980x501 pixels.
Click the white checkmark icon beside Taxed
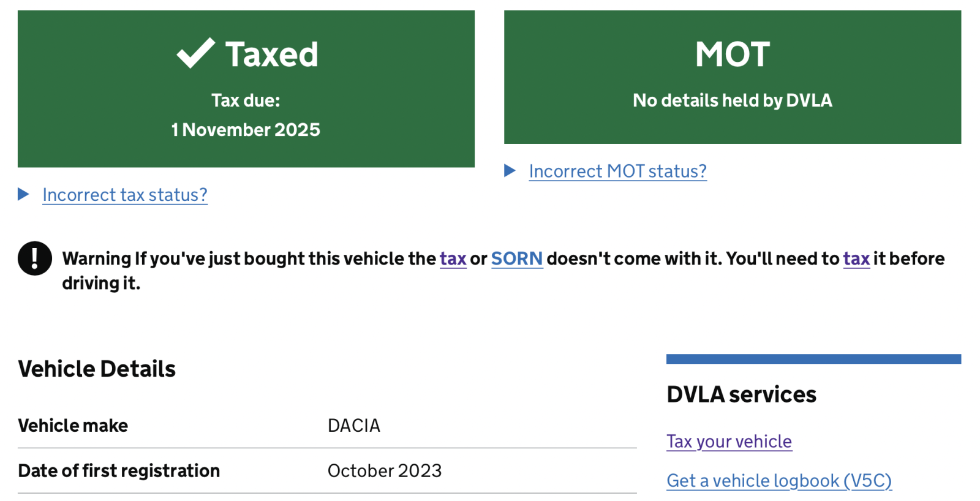point(195,53)
